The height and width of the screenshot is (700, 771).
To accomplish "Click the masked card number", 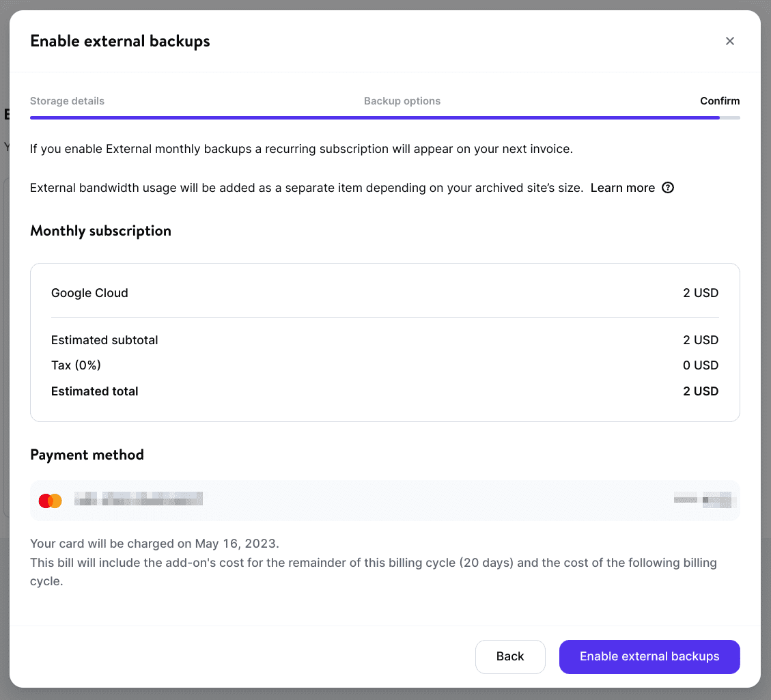I will point(138,499).
